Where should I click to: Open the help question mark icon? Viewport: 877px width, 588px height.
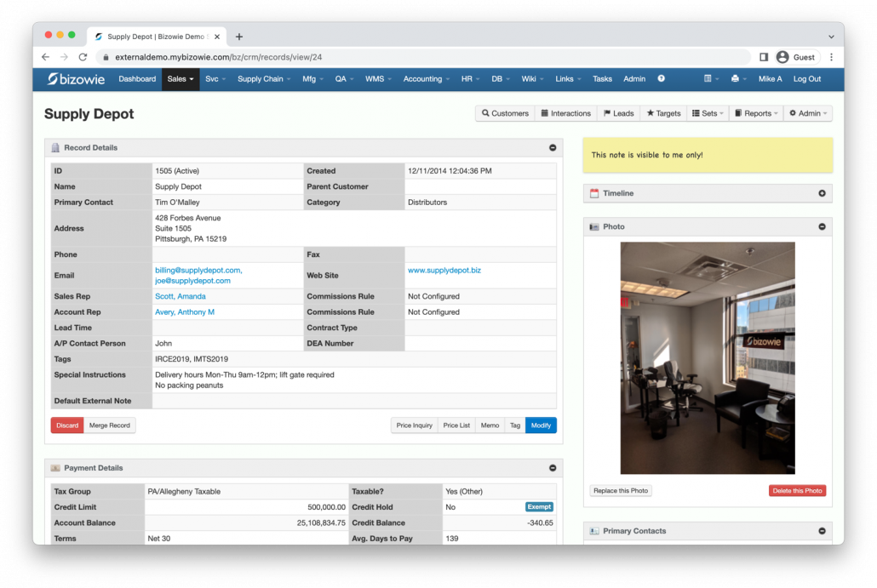(x=662, y=79)
